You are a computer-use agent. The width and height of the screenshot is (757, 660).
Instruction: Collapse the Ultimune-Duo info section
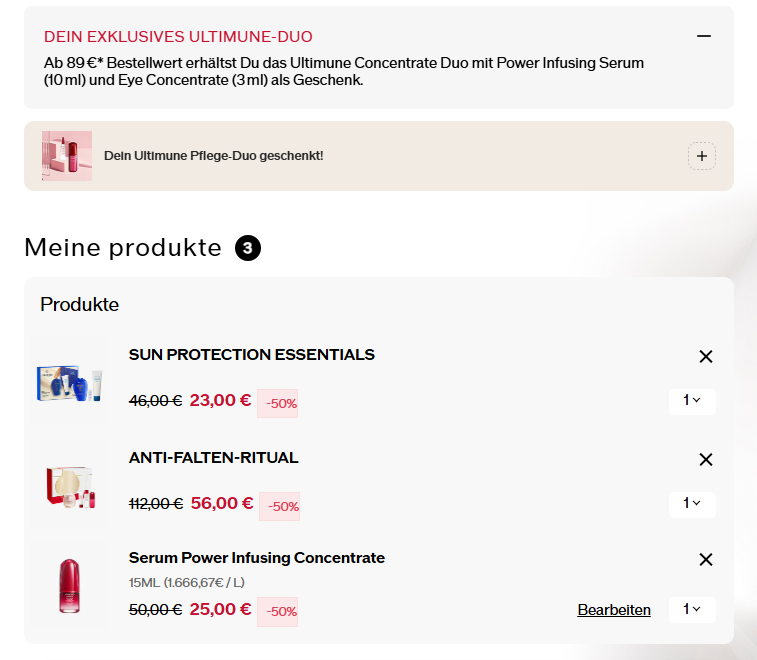pos(704,36)
